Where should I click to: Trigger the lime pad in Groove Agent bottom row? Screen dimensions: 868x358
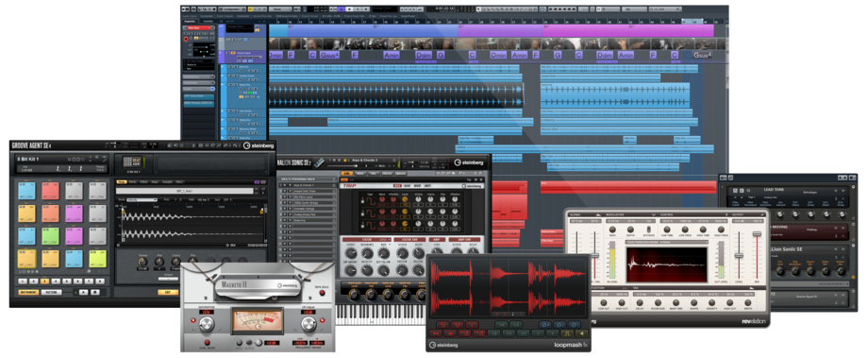point(97,258)
